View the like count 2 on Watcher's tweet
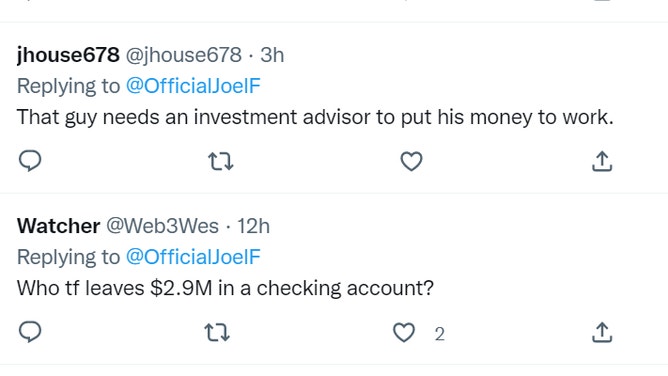 pos(440,334)
